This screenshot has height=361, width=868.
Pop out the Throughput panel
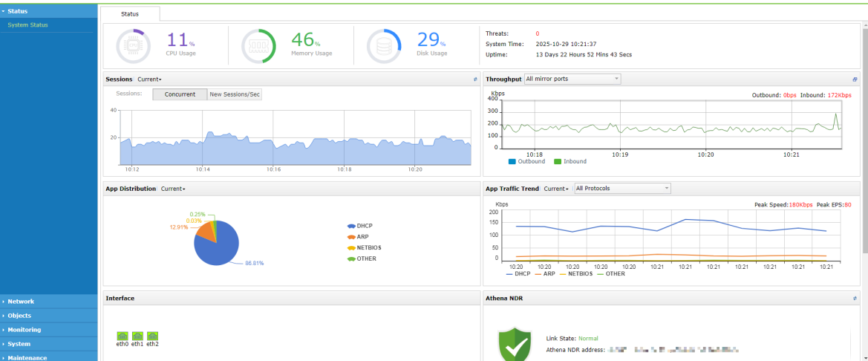[855, 79]
